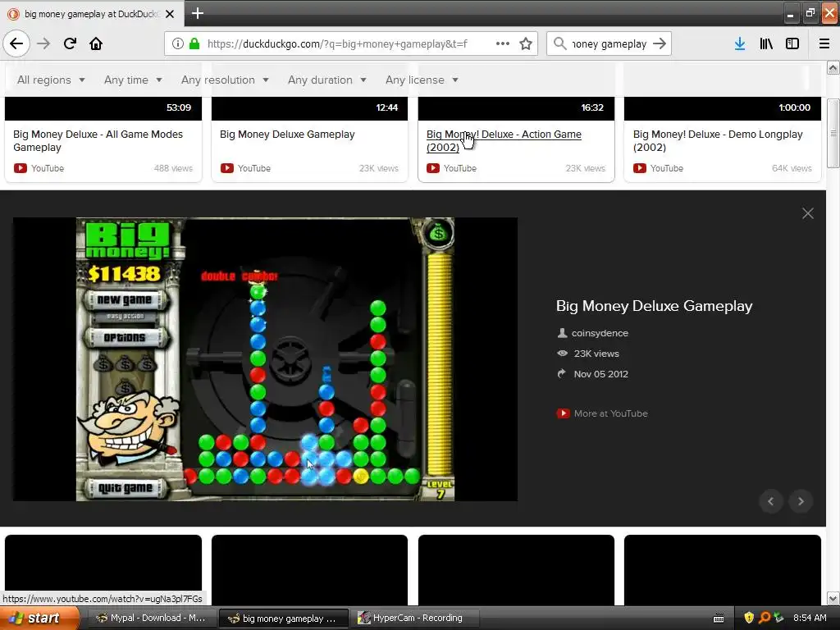Viewport: 840px width, 630px height.
Task: Close the big money gameplay tab
Action: tap(170, 14)
